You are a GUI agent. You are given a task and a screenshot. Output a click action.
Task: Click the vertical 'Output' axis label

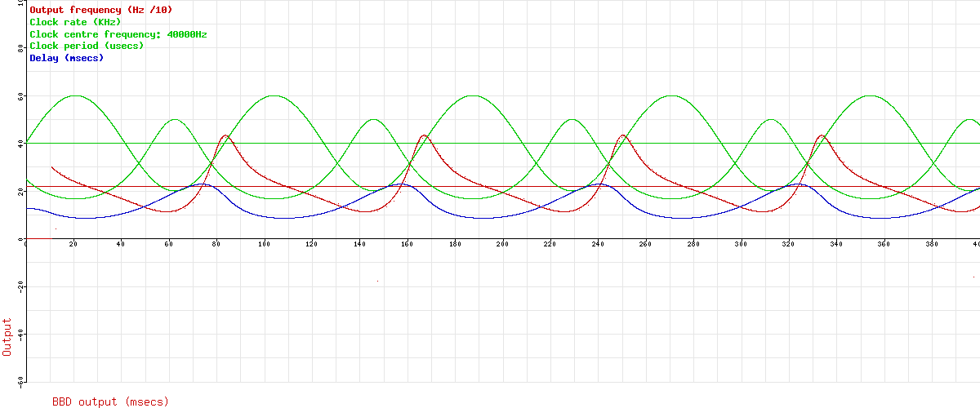7,337
